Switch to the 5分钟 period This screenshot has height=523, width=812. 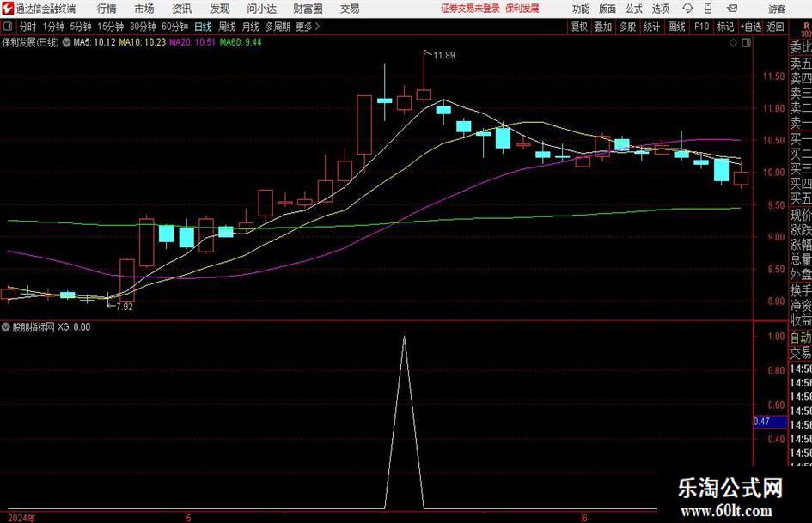click(80, 27)
